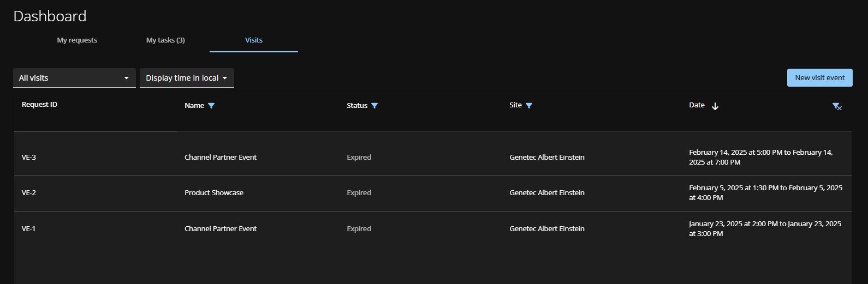
Task: Click the Date column header label
Action: pyautogui.click(x=697, y=105)
